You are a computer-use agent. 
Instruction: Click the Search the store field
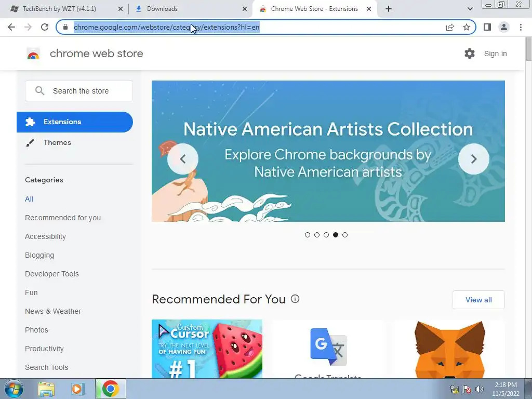(x=79, y=91)
